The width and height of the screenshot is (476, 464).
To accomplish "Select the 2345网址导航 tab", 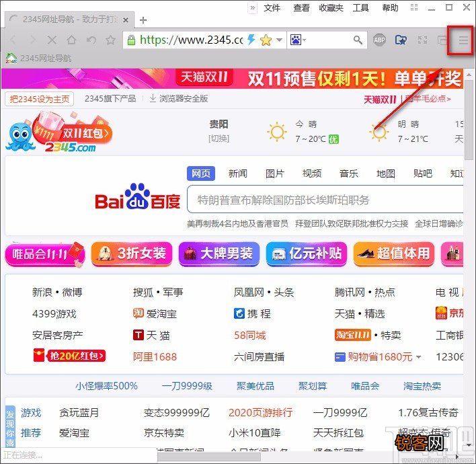I will (69, 20).
